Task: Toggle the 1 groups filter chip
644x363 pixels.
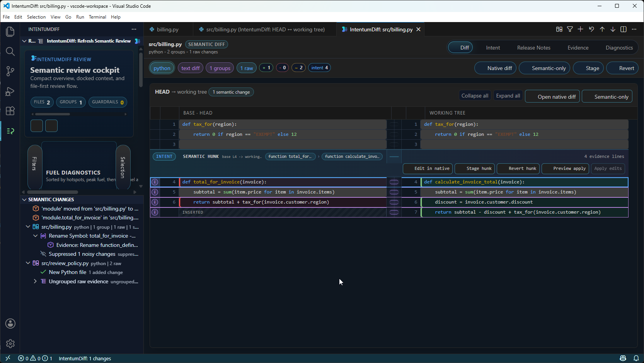Action: 220,68
